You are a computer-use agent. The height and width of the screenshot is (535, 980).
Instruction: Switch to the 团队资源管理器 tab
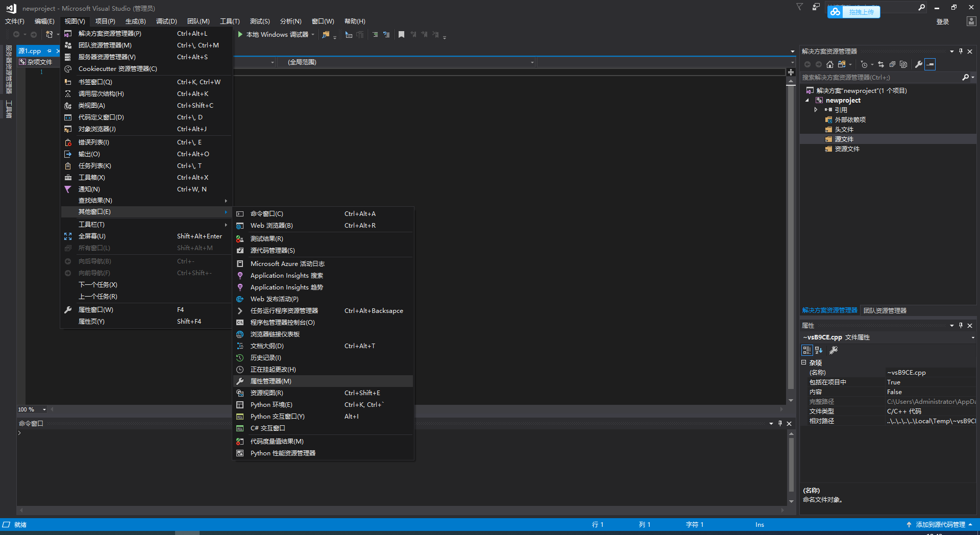coord(885,310)
